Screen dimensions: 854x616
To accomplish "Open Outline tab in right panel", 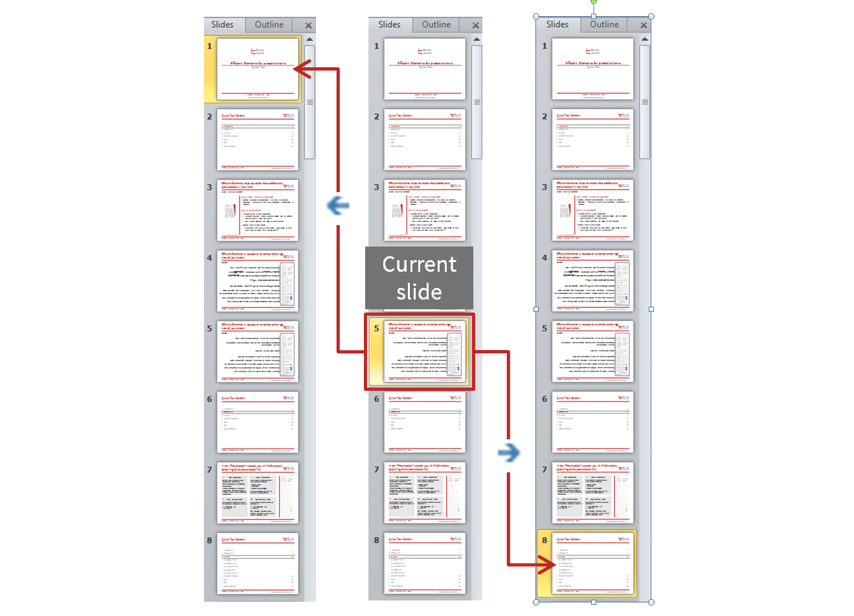I will 604,25.
